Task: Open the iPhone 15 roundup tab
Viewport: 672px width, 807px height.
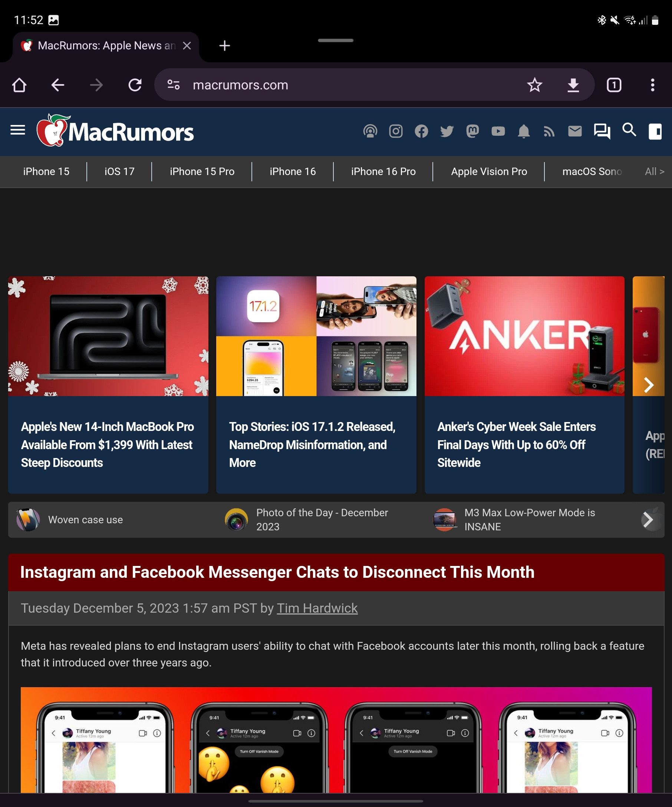Action: pyautogui.click(x=46, y=171)
